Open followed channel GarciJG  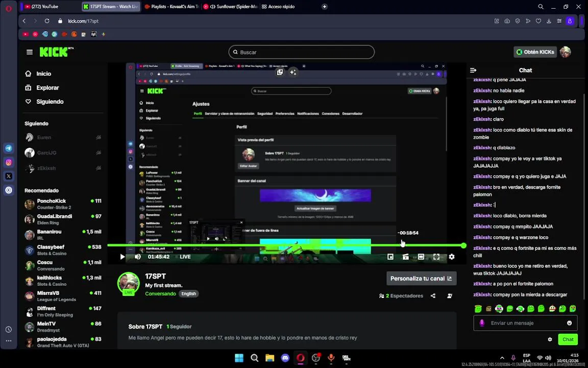click(x=63, y=153)
